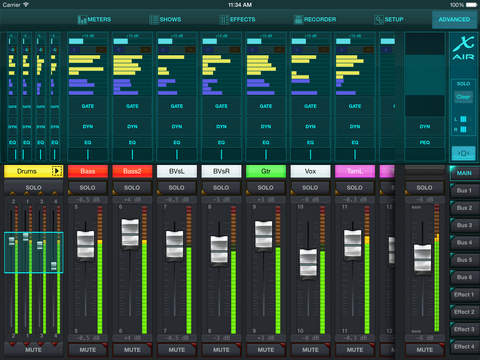The height and width of the screenshot is (360, 480).
Task: Open DYN for the Bass2 channel
Action: tap(132, 126)
